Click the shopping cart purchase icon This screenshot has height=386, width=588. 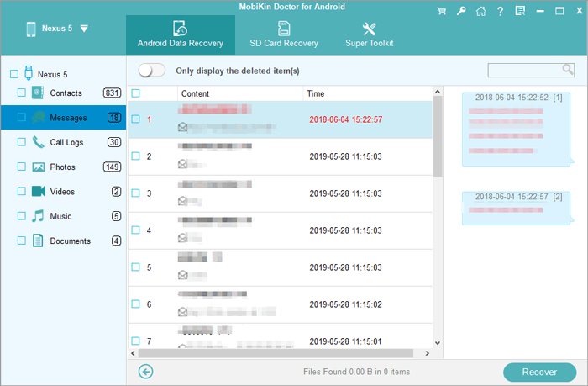[x=441, y=12]
